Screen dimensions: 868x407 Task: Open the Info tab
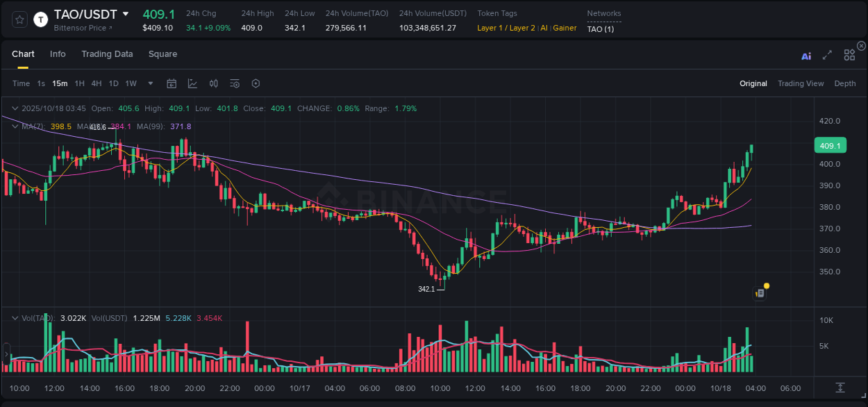58,53
